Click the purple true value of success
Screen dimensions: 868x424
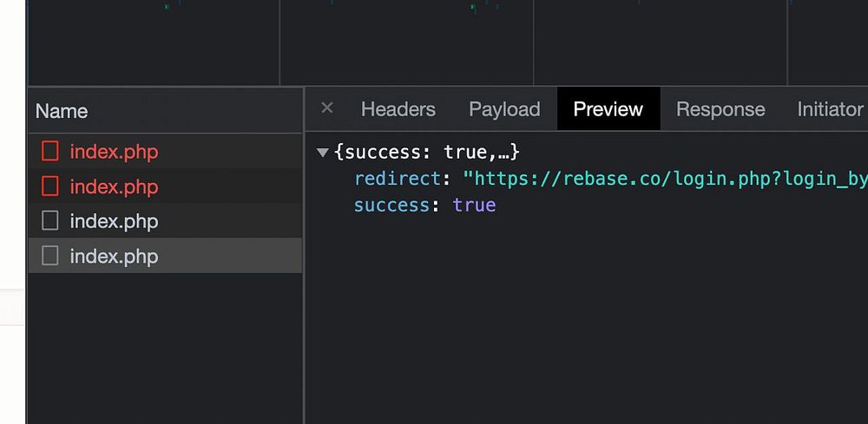coord(474,205)
